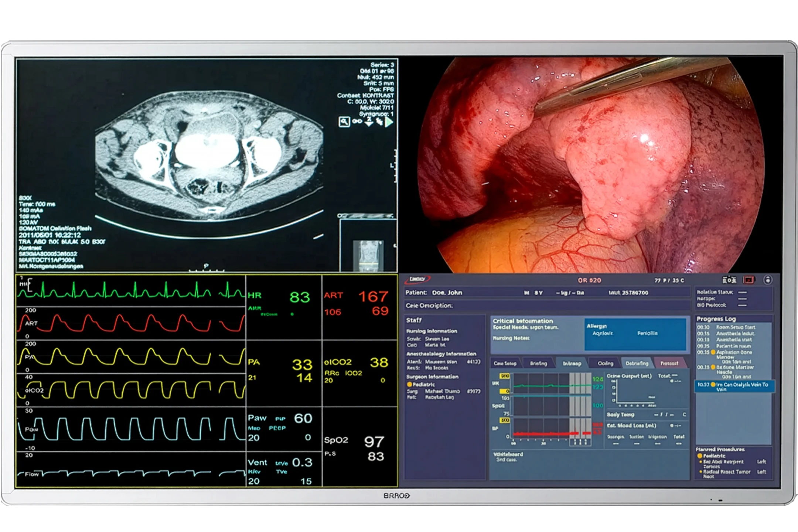Click the green play arrow in CT viewer
798x532 pixels.
(389, 122)
